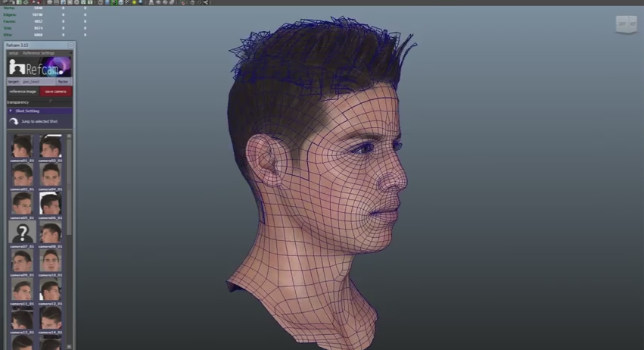
Task: Click the Jump to selected Shot arrow icon
Action: click(x=14, y=121)
